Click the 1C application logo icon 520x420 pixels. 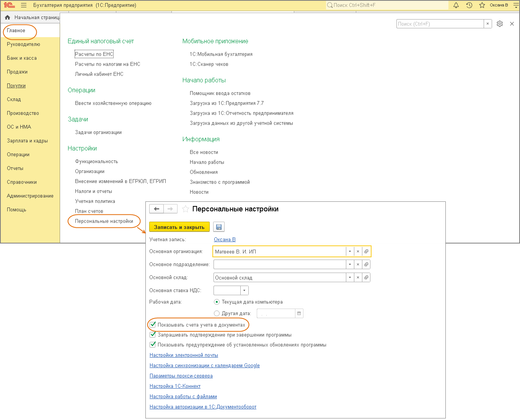pos(9,5)
